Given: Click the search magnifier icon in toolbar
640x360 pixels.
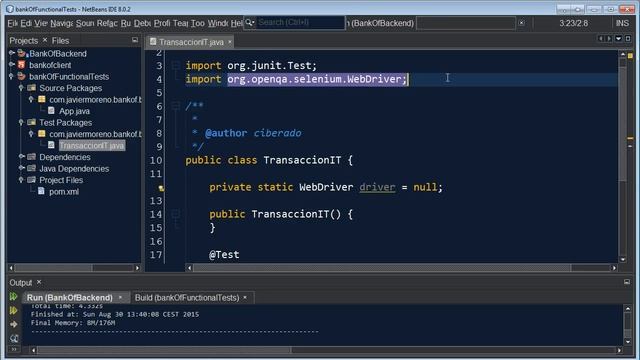Looking at the screenshot, I should pyautogui.click(x=249, y=22).
